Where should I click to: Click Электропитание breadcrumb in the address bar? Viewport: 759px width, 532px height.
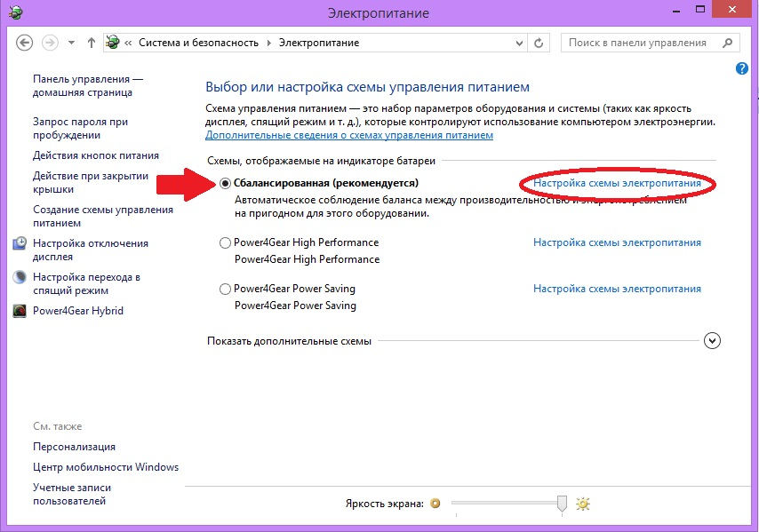(319, 43)
